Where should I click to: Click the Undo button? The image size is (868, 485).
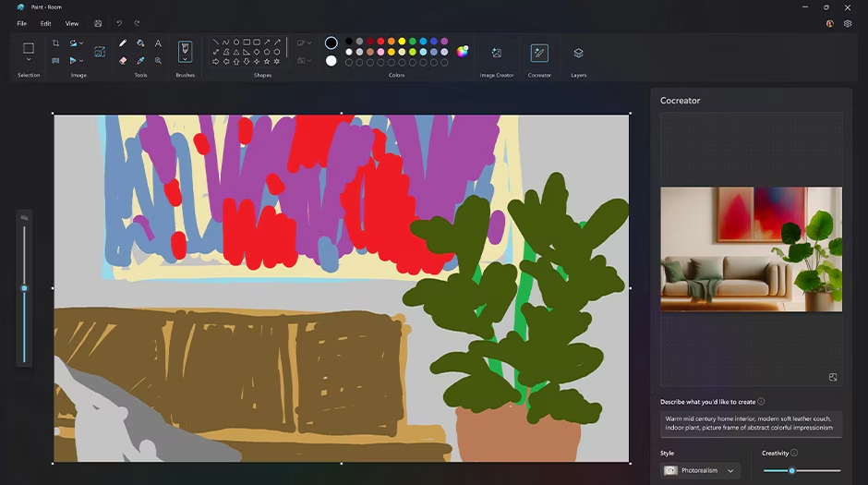click(x=119, y=23)
